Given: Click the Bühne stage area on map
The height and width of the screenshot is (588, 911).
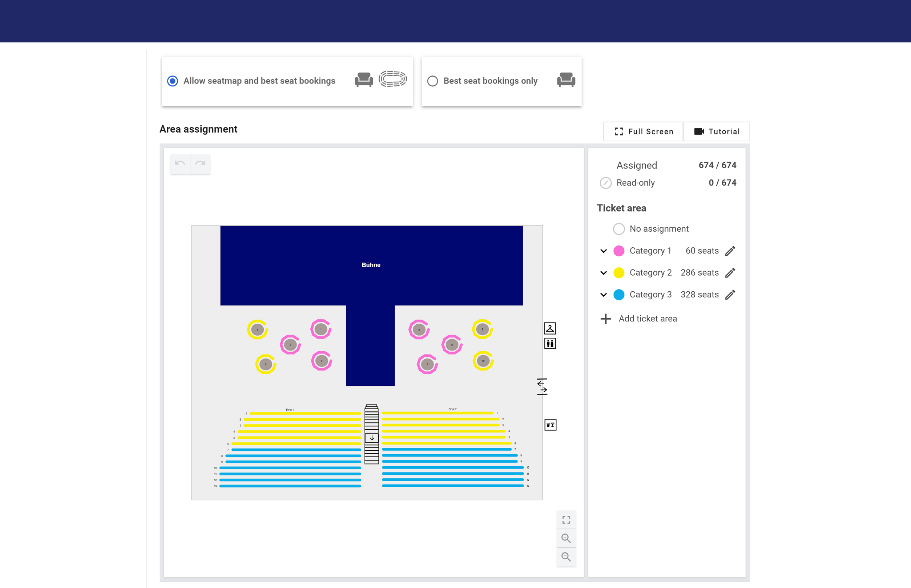Looking at the screenshot, I should (x=371, y=265).
